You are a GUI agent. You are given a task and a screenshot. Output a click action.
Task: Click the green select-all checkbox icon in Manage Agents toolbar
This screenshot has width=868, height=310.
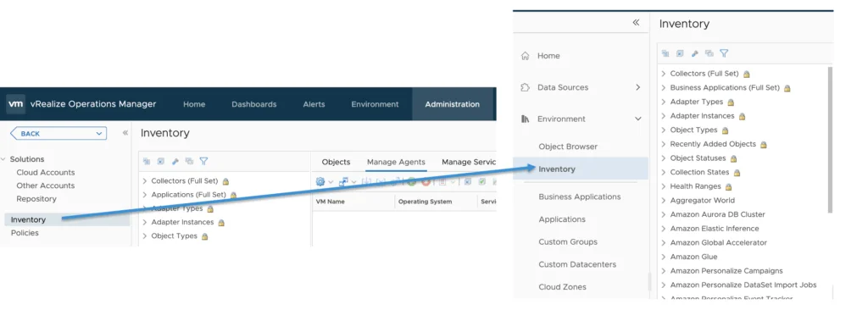482,181
